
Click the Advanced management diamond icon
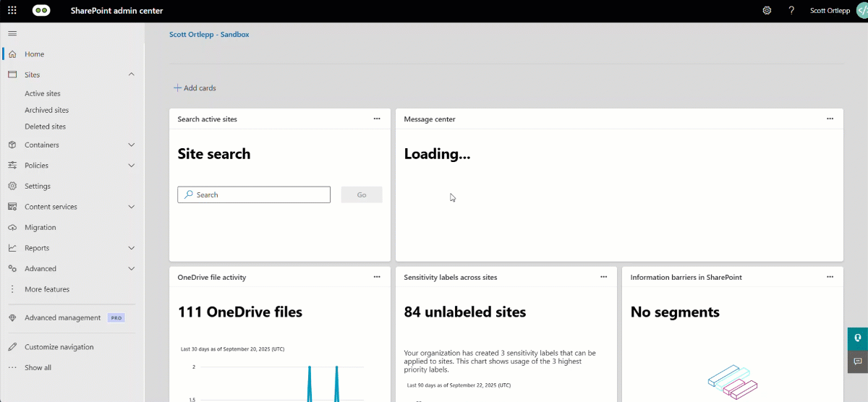coord(12,318)
